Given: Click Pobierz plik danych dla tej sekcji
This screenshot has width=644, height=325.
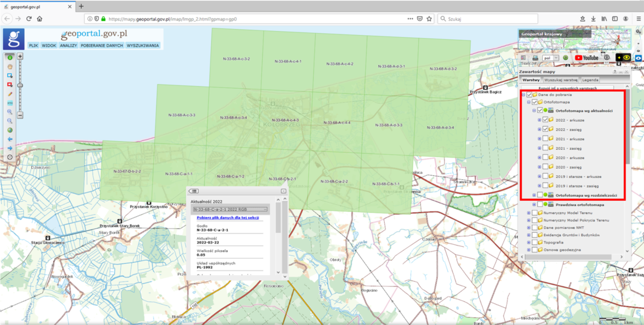Looking at the screenshot, I should pyautogui.click(x=228, y=217).
